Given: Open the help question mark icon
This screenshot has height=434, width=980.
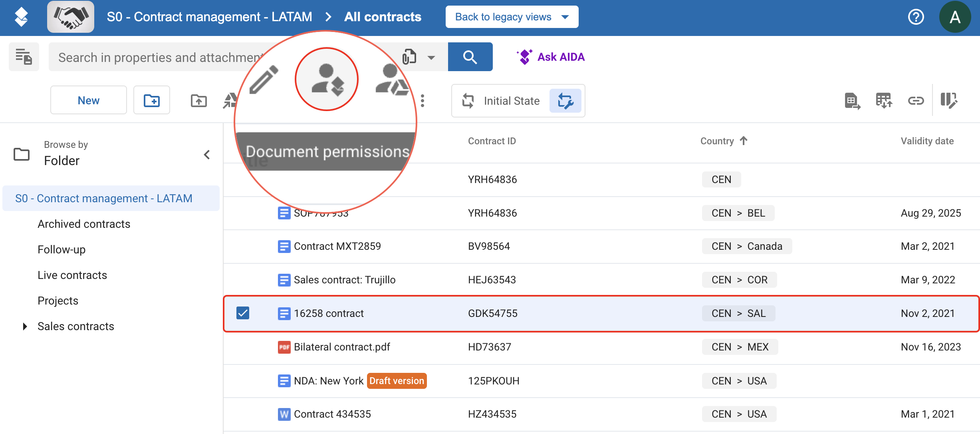Looking at the screenshot, I should 916,17.
